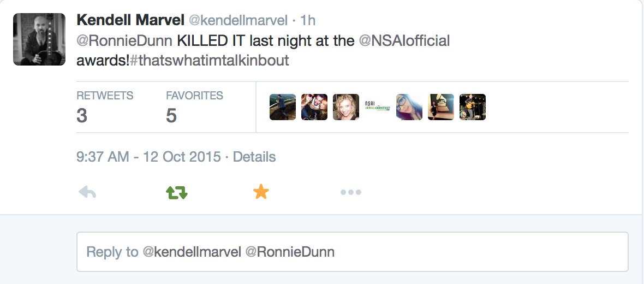The image size is (644, 284).
Task: Click the avatar of man on a stone overlook
Action: point(283,107)
